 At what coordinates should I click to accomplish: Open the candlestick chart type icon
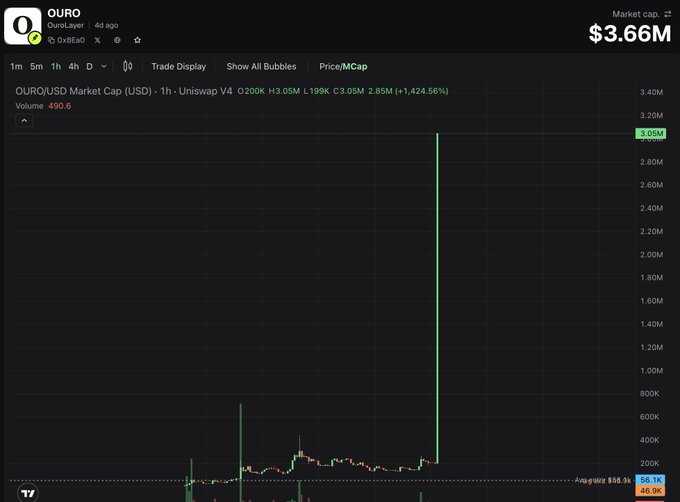tap(128, 66)
